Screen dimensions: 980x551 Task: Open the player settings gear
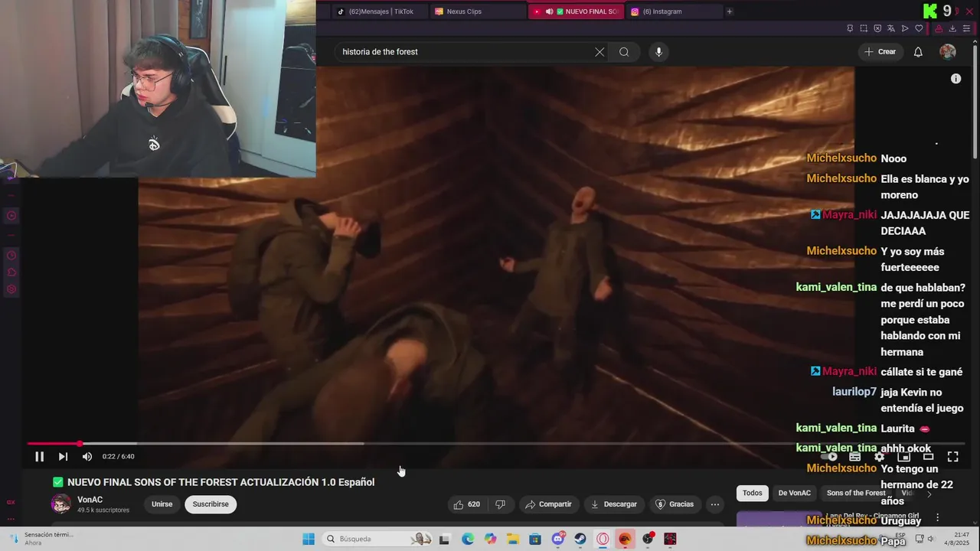[879, 457]
